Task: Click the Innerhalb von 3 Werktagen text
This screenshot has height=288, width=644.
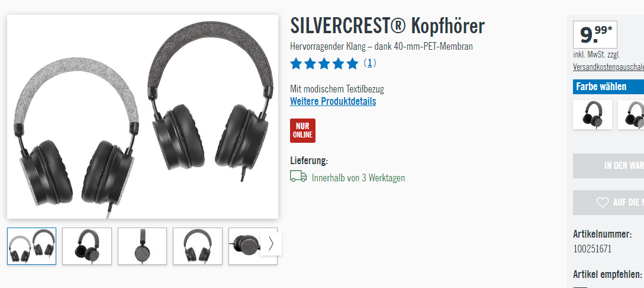Action: (x=359, y=178)
